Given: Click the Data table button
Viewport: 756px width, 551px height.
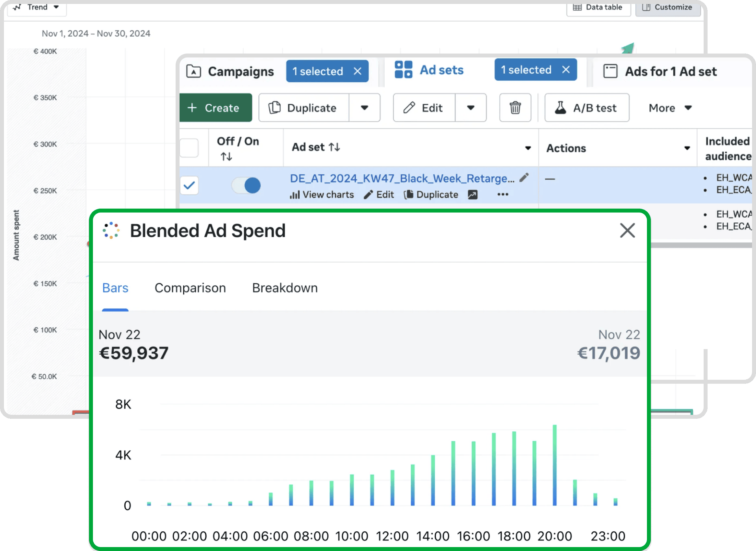Looking at the screenshot, I should pos(598,7).
